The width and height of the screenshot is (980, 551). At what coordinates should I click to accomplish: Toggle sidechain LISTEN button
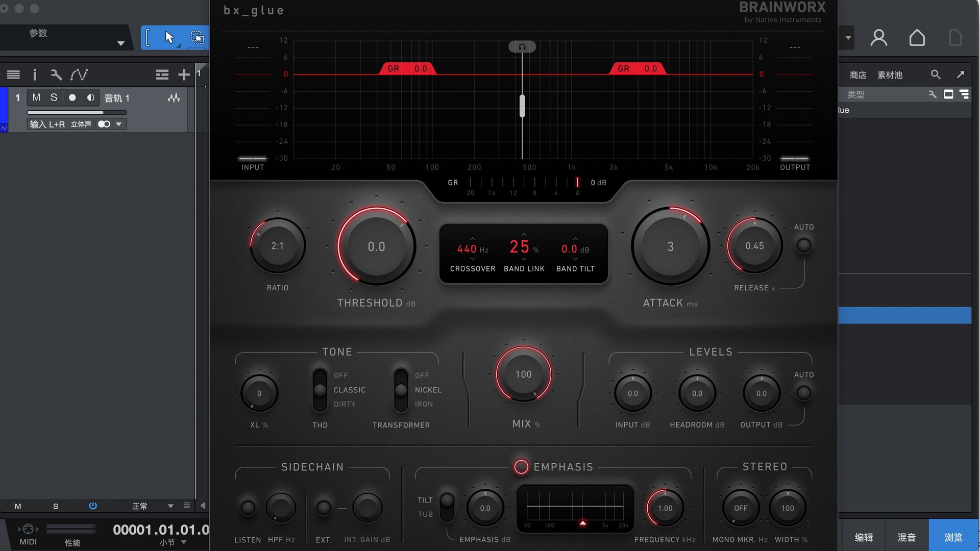point(248,508)
